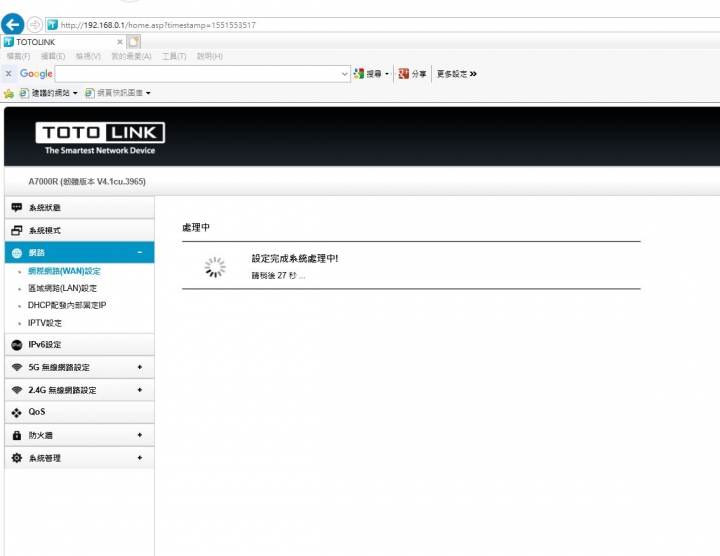Select the TOTOLINK browser tab
Viewport: 720px width, 556px height.
click(x=63, y=42)
